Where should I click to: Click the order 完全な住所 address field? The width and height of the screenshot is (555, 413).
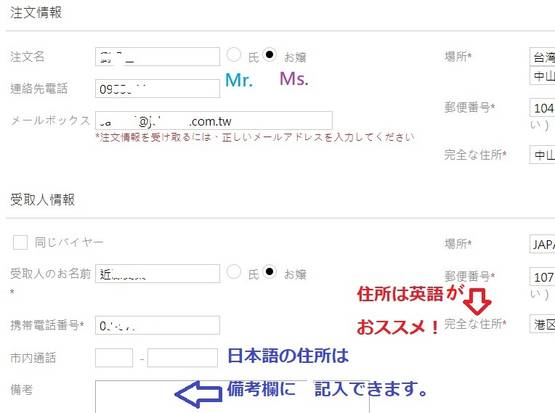click(542, 155)
